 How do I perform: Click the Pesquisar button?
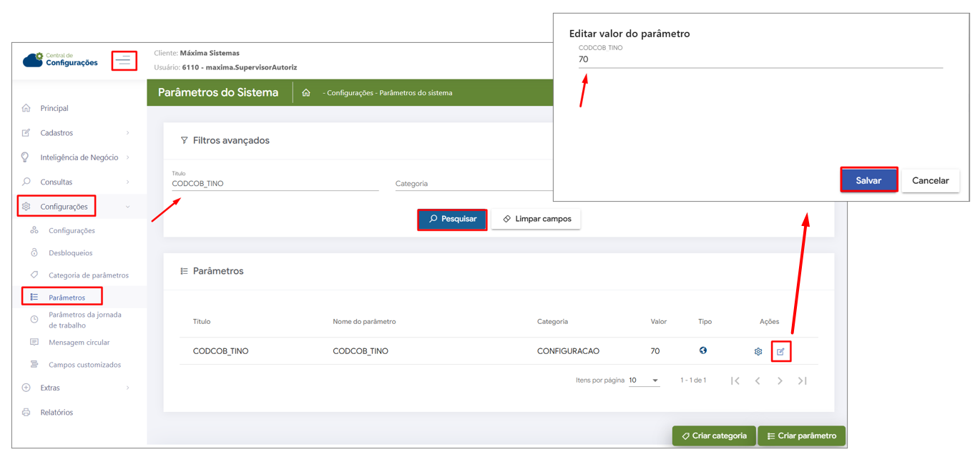pos(452,219)
